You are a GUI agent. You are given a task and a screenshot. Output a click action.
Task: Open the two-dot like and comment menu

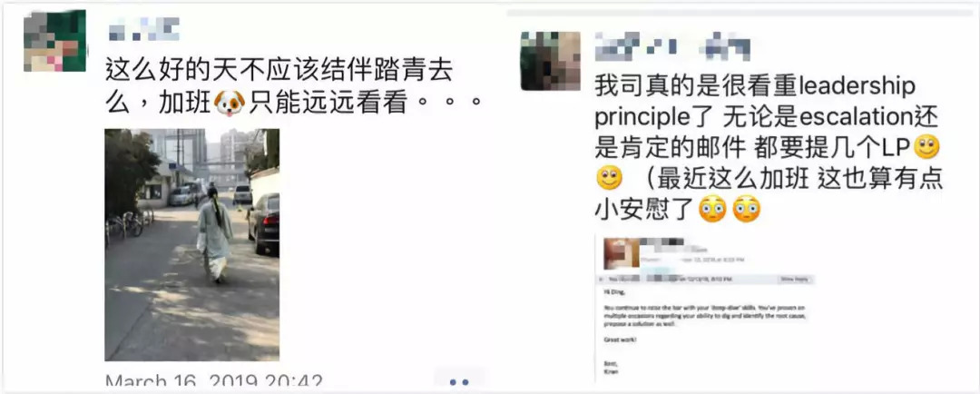[x=459, y=382]
